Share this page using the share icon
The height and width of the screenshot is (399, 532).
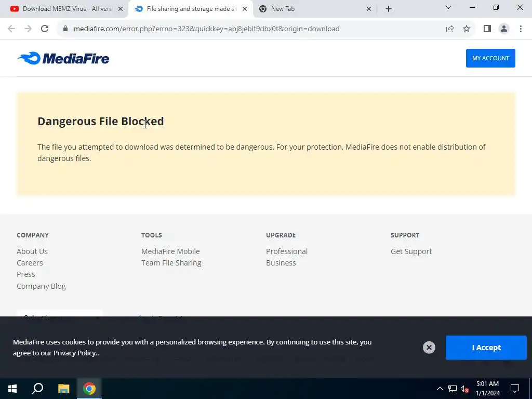(450, 29)
